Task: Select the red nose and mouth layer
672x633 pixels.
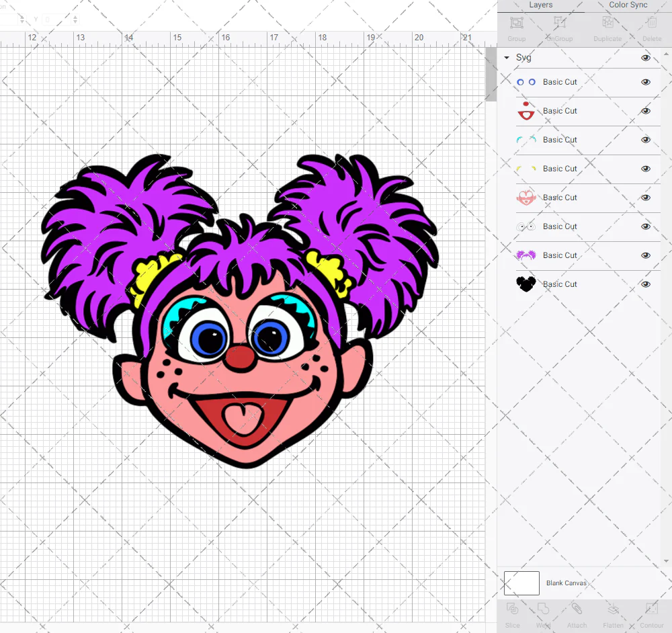Action: point(560,111)
